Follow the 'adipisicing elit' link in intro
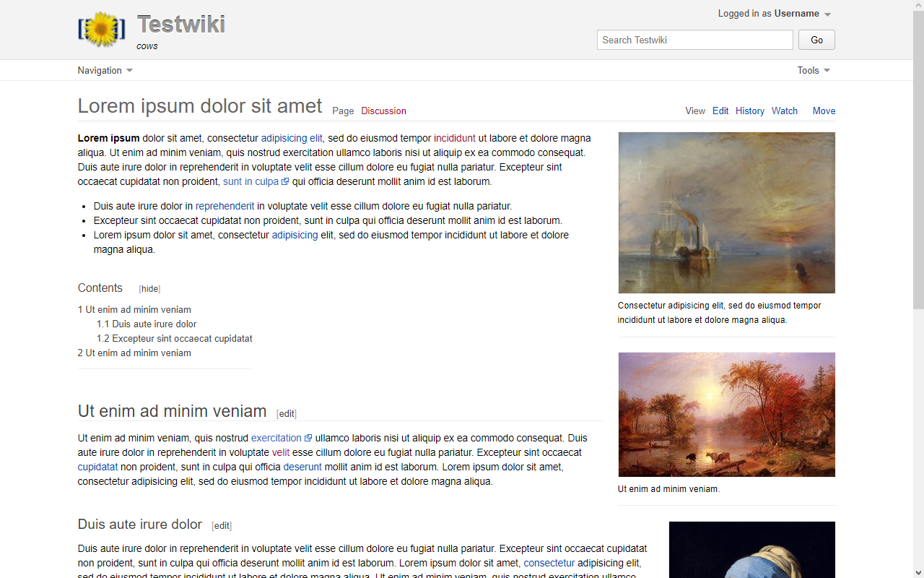Image resolution: width=924 pixels, height=578 pixels. [292, 138]
